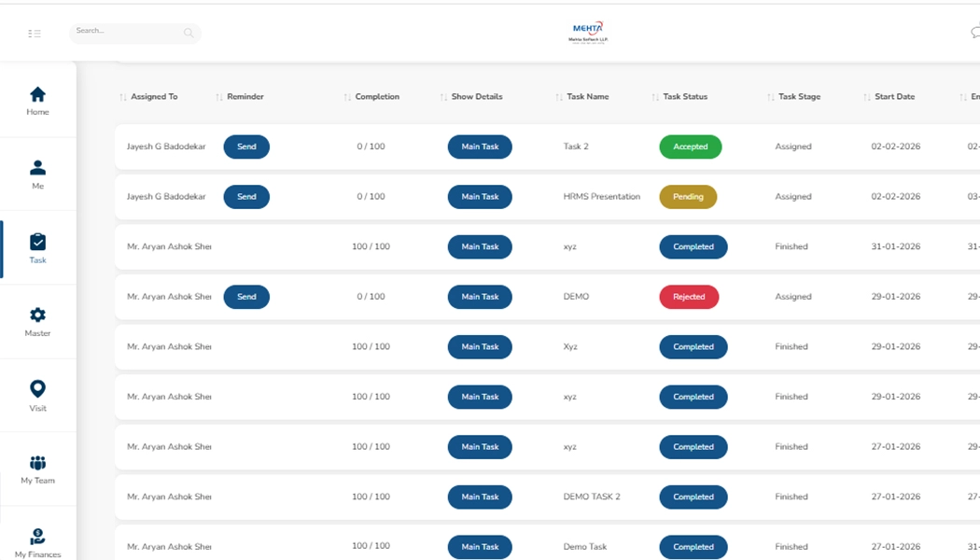Expand details via sort control on Task Name
Screen dimensions: 980x560
557,96
